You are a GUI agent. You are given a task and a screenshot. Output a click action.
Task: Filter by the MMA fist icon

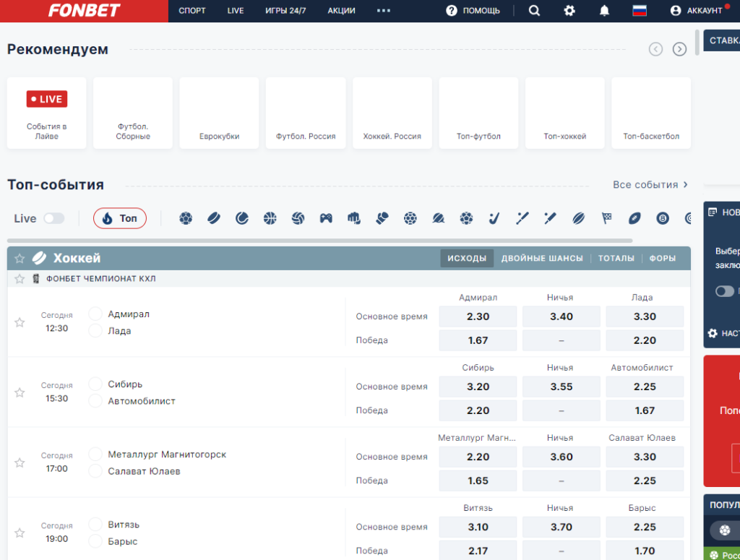click(x=354, y=218)
